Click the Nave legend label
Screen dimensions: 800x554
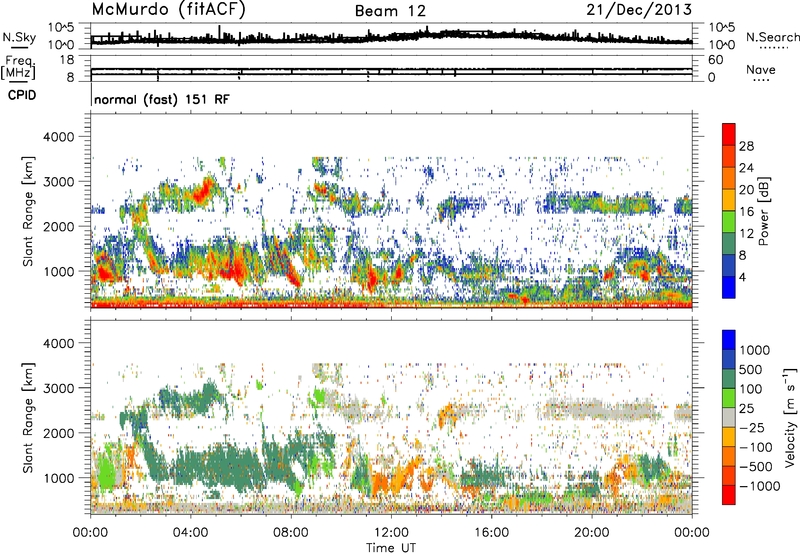click(x=761, y=70)
